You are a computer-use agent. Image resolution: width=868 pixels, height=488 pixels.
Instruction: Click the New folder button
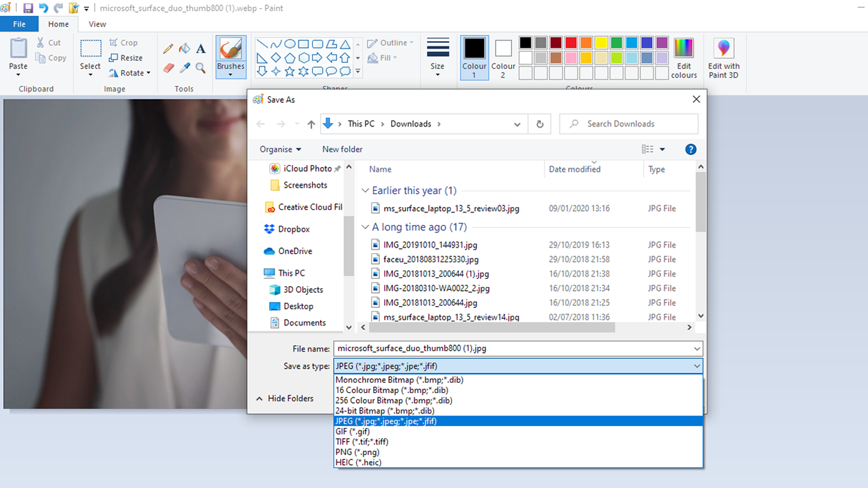(x=342, y=149)
